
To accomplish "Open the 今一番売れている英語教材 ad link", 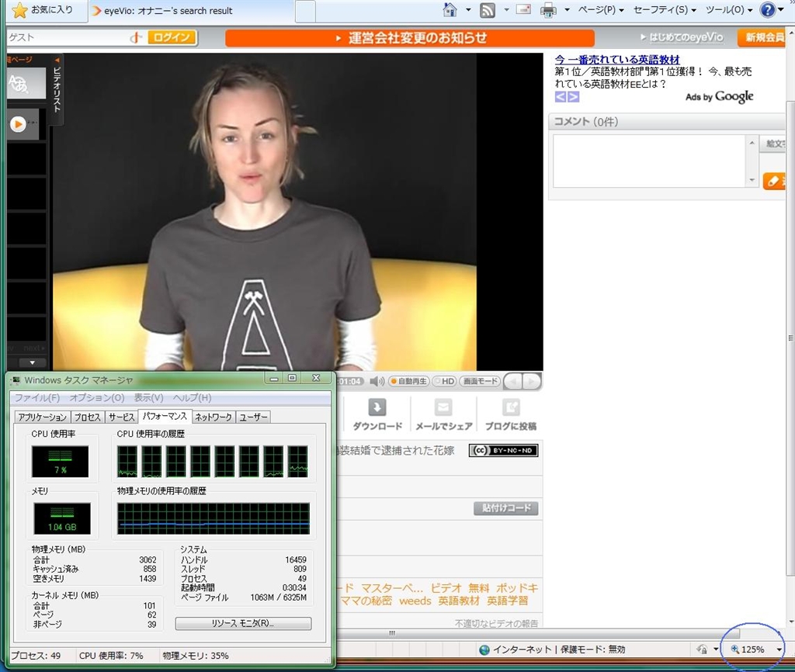I will 616,59.
